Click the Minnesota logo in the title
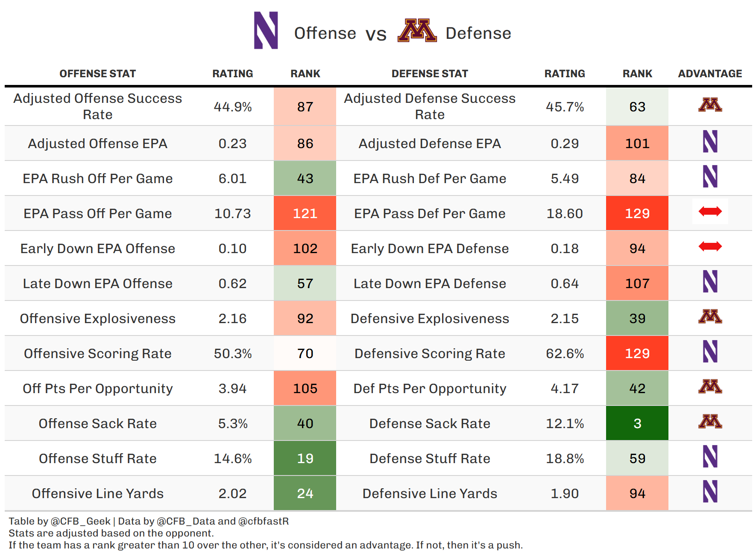Screen dimensions: 756x560 click(417, 31)
